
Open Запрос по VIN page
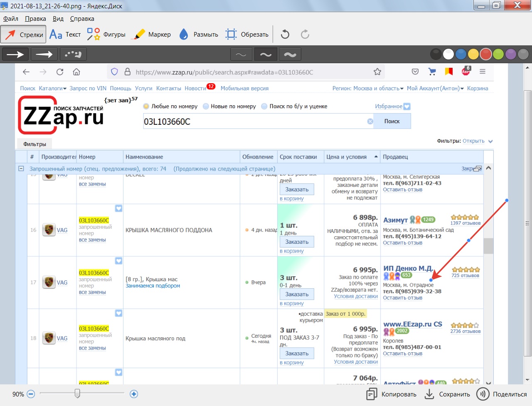[88, 88]
